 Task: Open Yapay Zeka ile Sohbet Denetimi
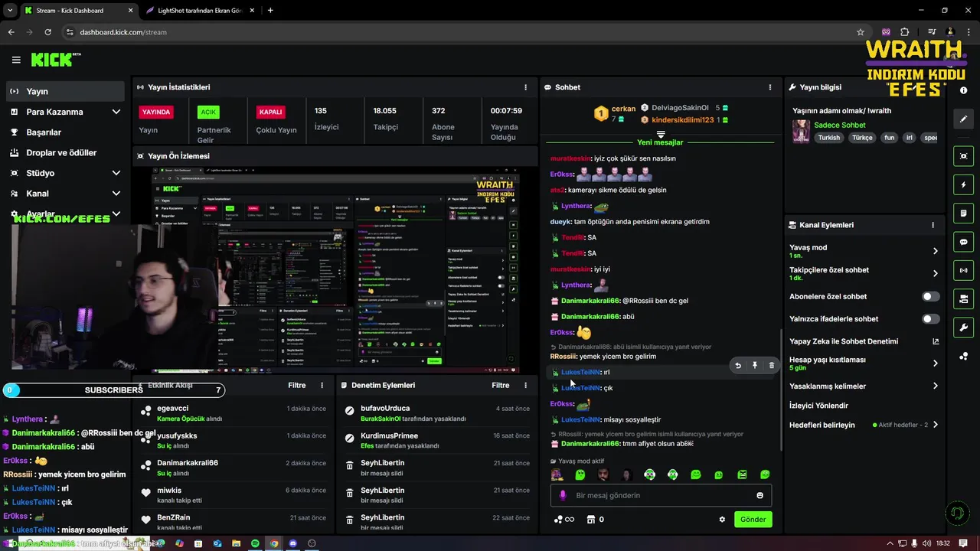(x=844, y=341)
